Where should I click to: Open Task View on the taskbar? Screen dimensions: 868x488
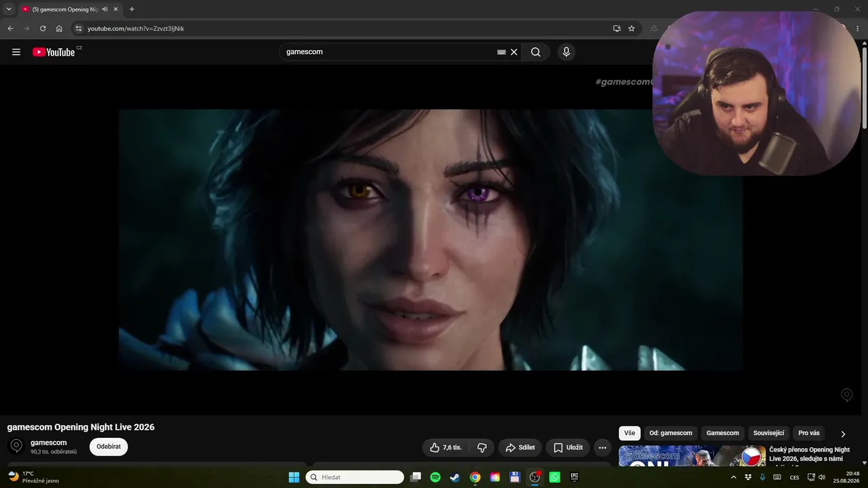[416, 477]
